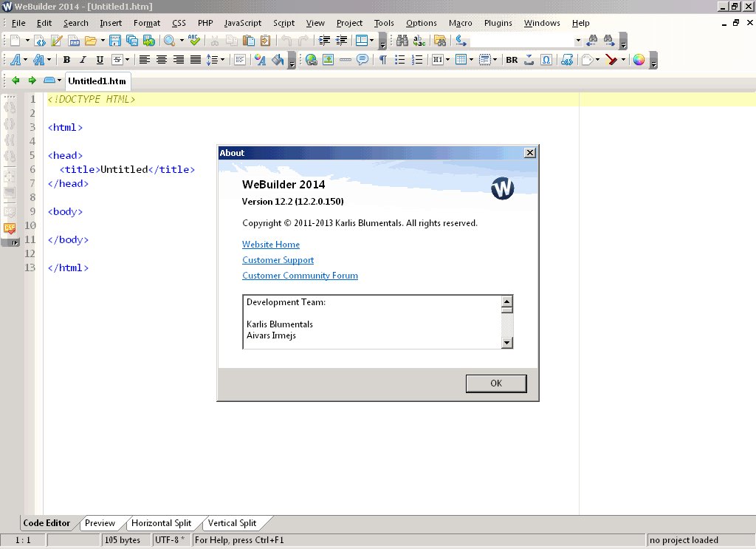Open the Replace text tool
This screenshot has width=756, height=549.
(x=419, y=41)
